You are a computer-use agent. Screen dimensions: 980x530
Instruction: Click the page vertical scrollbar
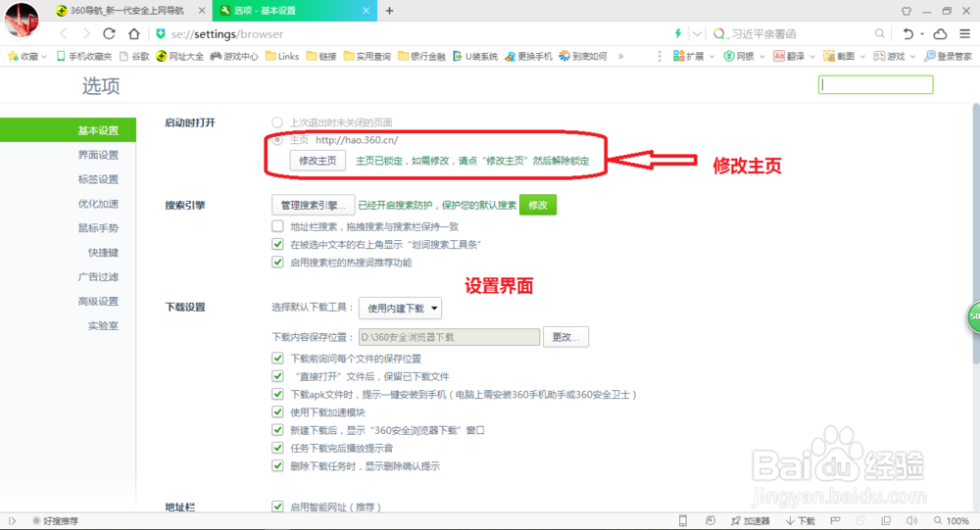[976, 234]
